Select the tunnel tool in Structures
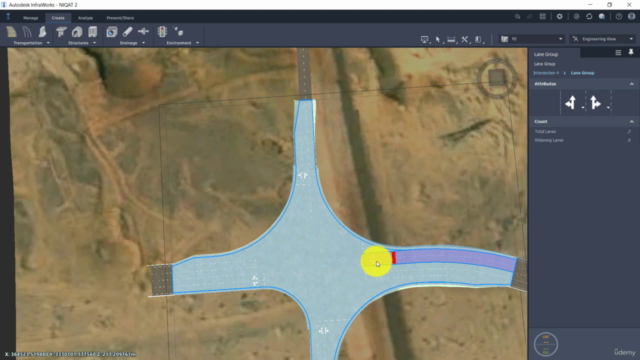Viewport: 640px width, 360px height. (77, 32)
